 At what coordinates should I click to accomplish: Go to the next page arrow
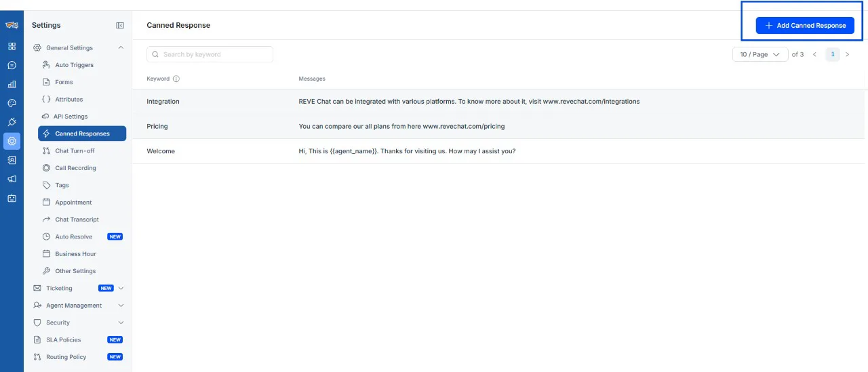coord(847,54)
